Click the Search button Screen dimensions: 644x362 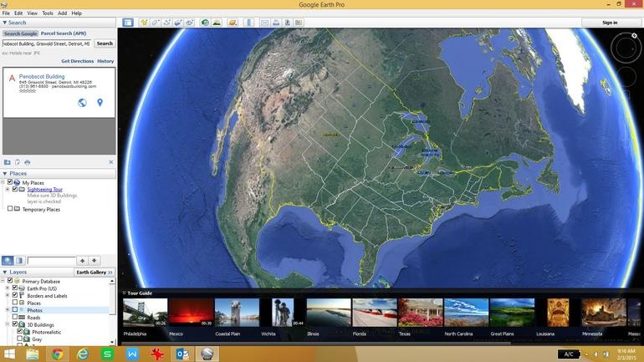click(105, 43)
